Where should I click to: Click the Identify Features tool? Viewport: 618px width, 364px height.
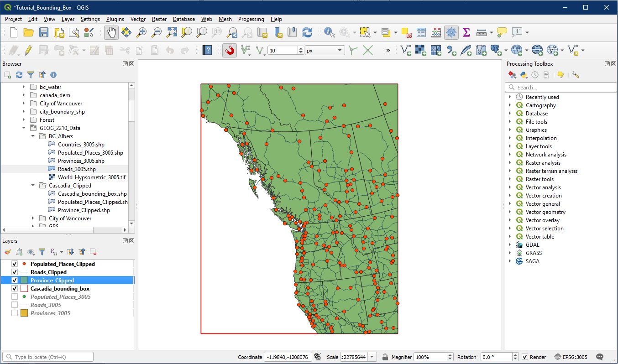point(329,32)
